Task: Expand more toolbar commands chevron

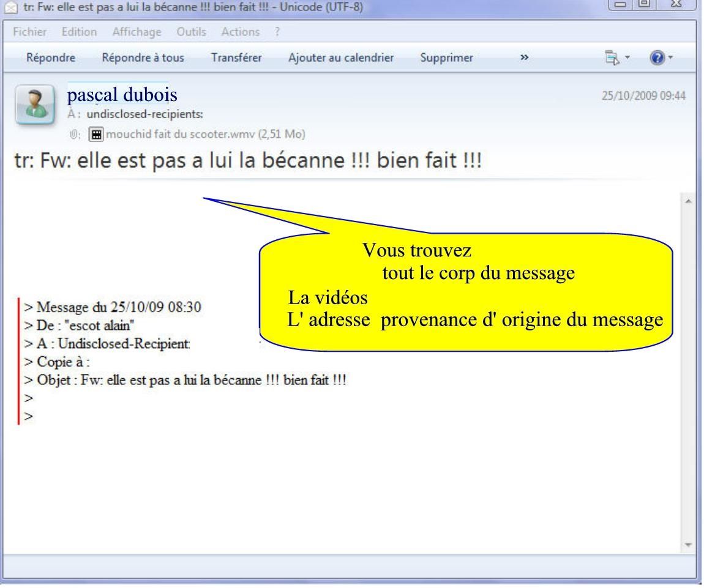Action: tap(524, 58)
